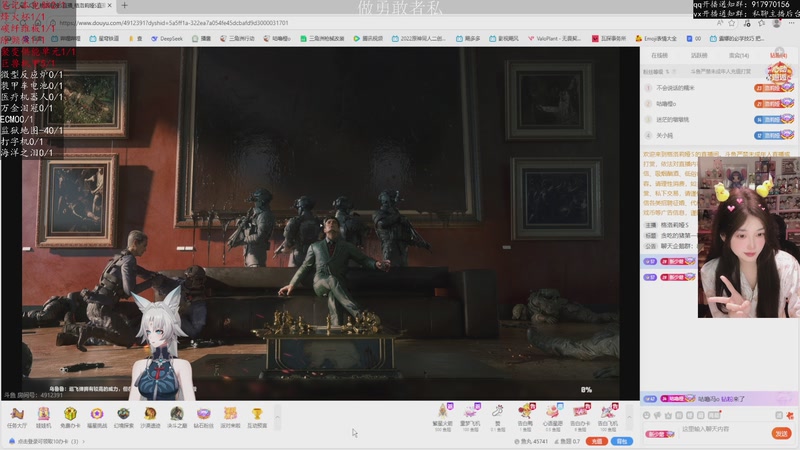The height and width of the screenshot is (450, 800).
Task: Open the 娃娃机 claw machine icon
Action: 43,417
